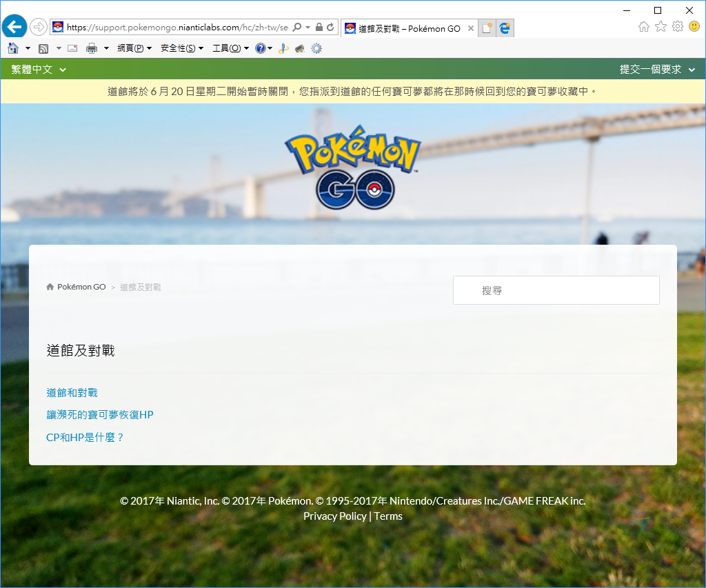Open the Terms link
This screenshot has width=706, height=588.
tap(388, 516)
